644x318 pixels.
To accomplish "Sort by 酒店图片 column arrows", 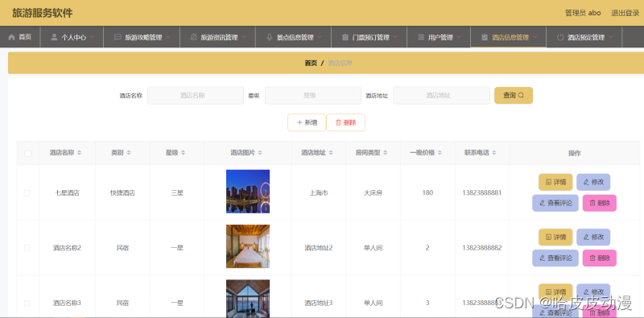I will [x=260, y=153].
